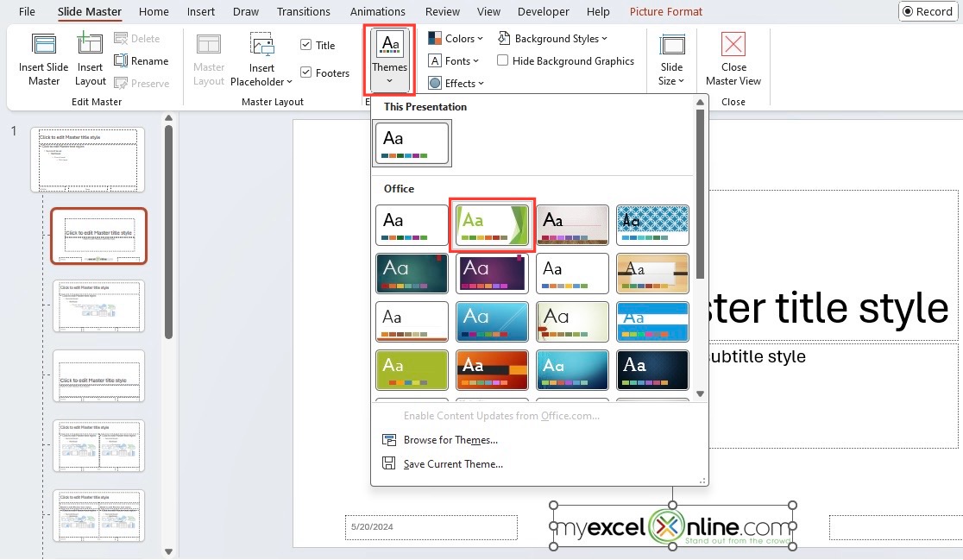Click the Effects icon in ribbon
Viewport: 963px width, 560px height.
coord(435,83)
